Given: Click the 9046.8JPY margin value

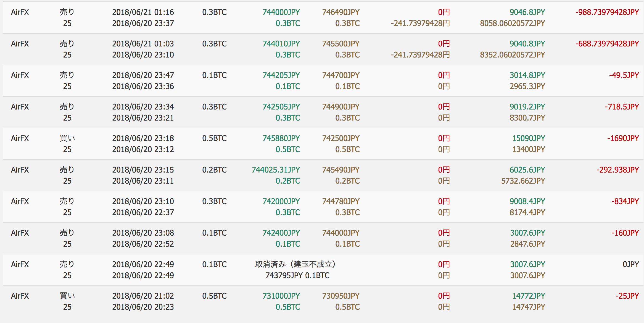Looking at the screenshot, I should coord(527,12).
